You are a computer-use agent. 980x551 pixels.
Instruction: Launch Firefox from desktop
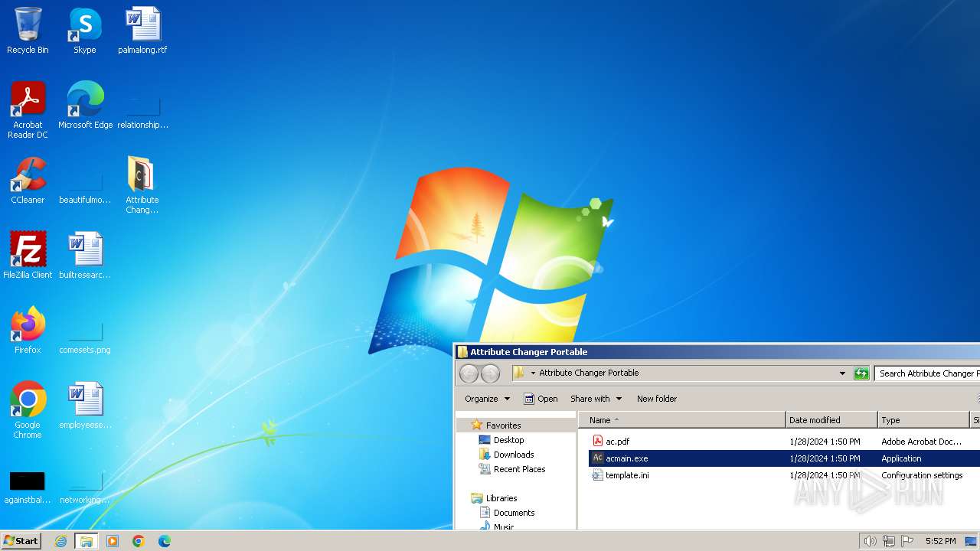coord(28,331)
